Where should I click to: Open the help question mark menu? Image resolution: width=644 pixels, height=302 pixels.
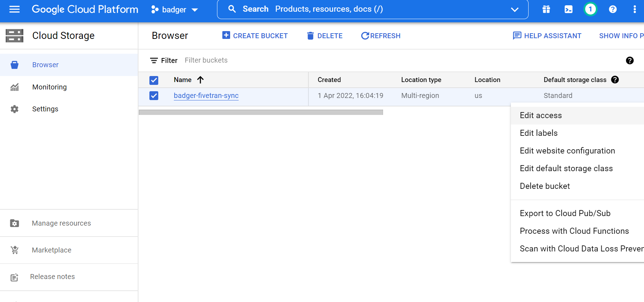coord(613,10)
